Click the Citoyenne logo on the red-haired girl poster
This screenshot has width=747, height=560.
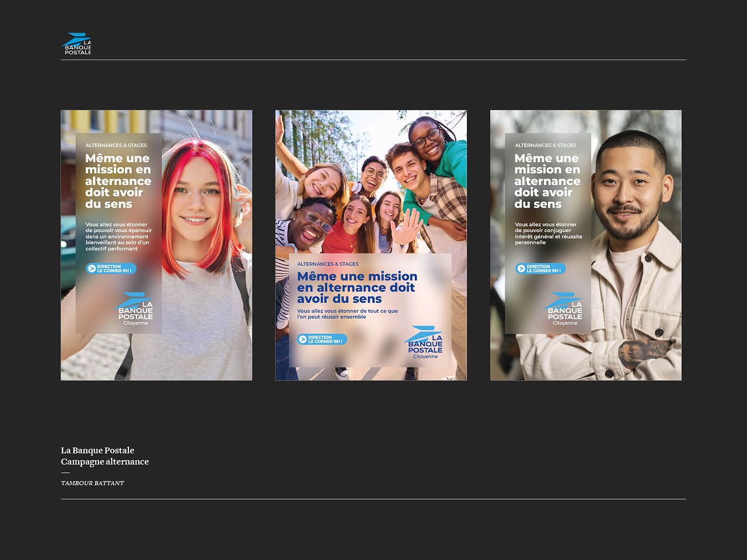tap(135, 309)
